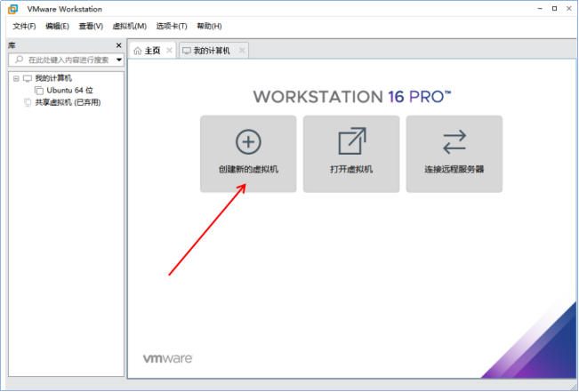Click the Ubuntu 64 位 VM icon
Viewport: 579px width, 392px height.
[x=39, y=91]
